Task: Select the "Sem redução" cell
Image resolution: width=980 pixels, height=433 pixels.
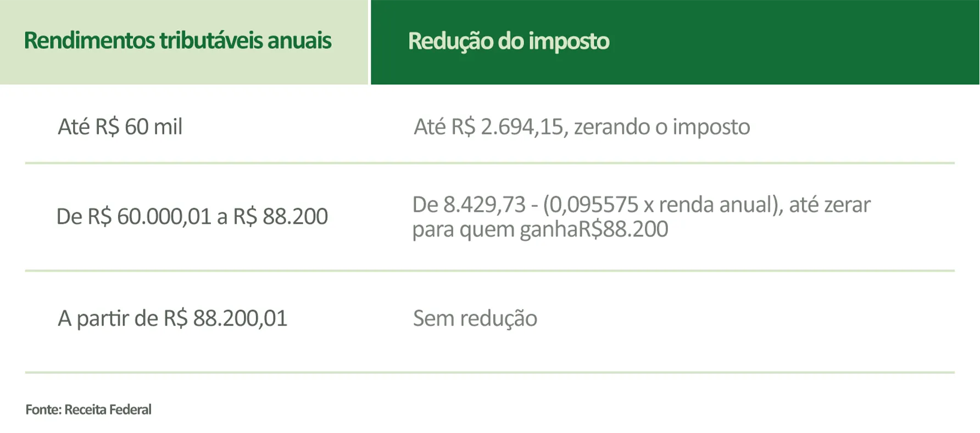Action: [x=475, y=318]
